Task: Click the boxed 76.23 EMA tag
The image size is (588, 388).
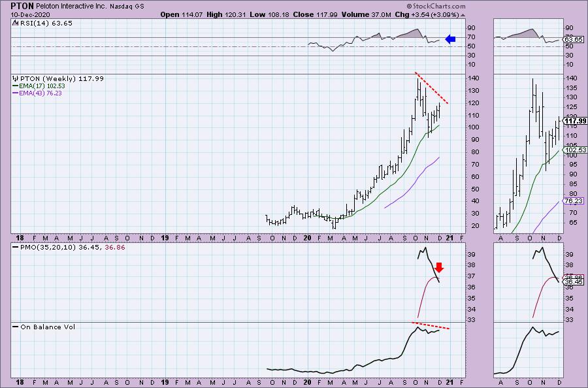Action: point(574,201)
